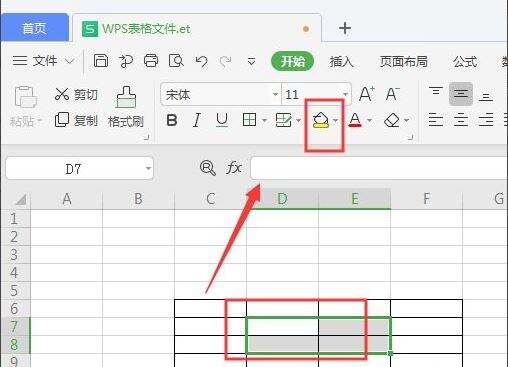Open the font size 11 dropdown
The image size is (508, 367).
tap(345, 94)
